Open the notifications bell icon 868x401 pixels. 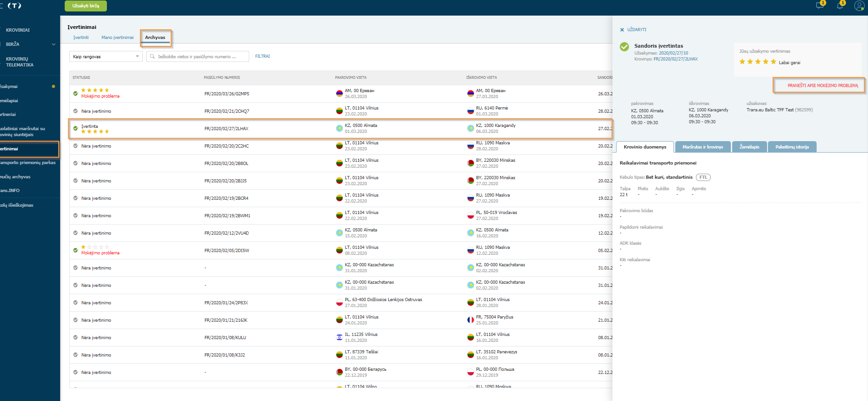(840, 5)
